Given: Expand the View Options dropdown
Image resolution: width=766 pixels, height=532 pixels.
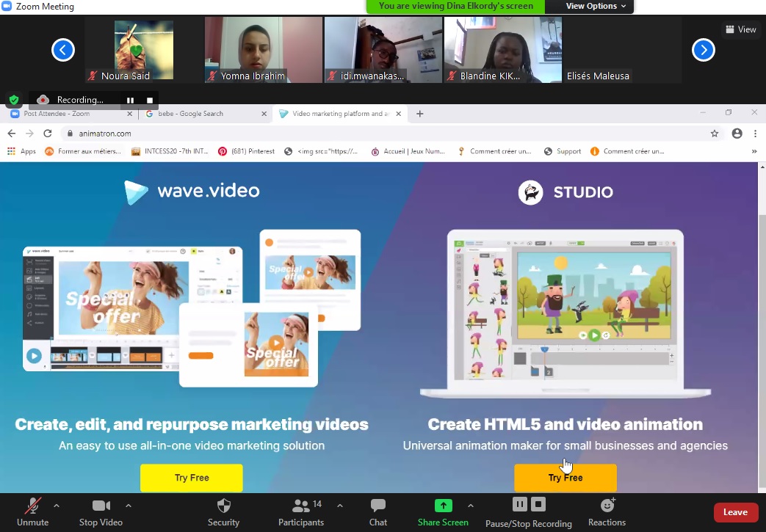Looking at the screenshot, I should pyautogui.click(x=596, y=7).
